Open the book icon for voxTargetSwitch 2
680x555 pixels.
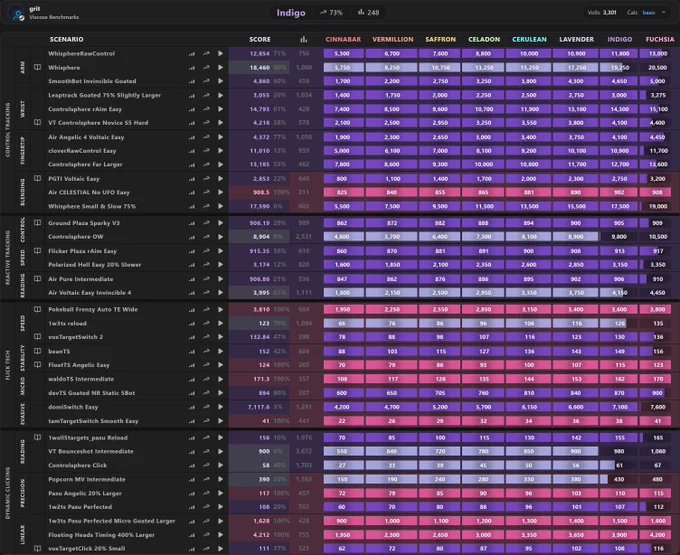pyautogui.click(x=38, y=336)
